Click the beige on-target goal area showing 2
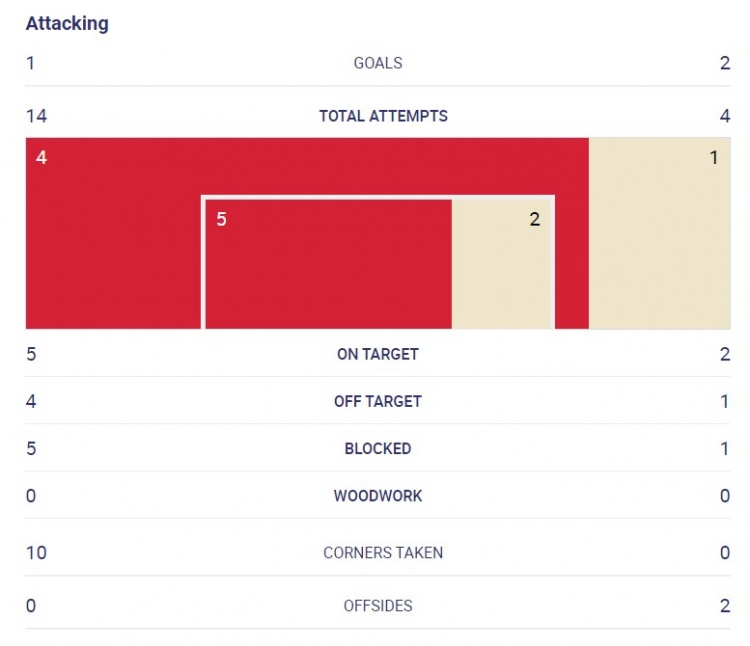Screen dimensions: 750x646 click(501, 264)
